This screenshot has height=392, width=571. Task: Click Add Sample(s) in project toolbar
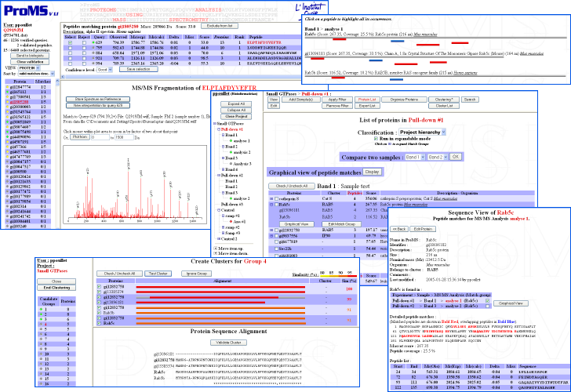301,100
